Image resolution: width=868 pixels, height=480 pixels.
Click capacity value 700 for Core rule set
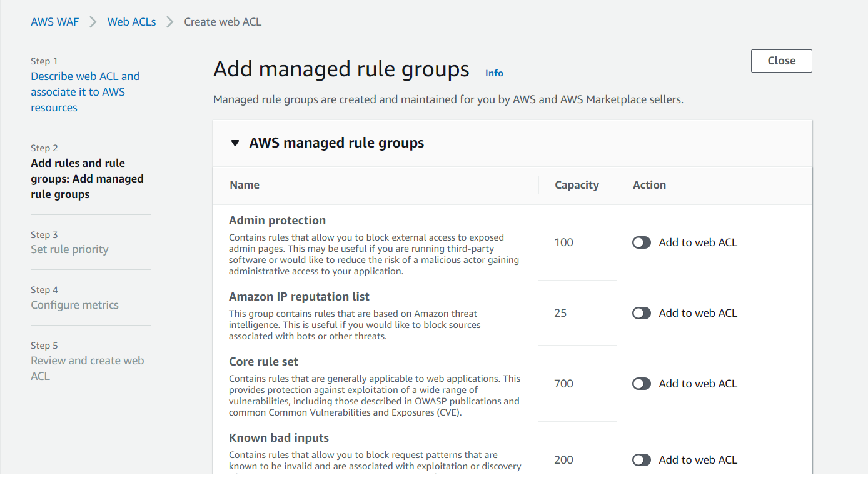[563, 384]
